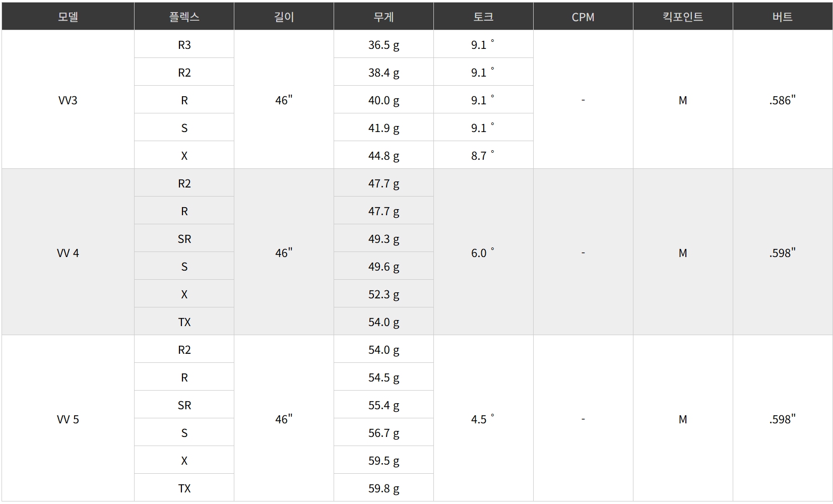The width and height of the screenshot is (833, 504).
Task: Select the .586" butt value
Action: click(783, 100)
